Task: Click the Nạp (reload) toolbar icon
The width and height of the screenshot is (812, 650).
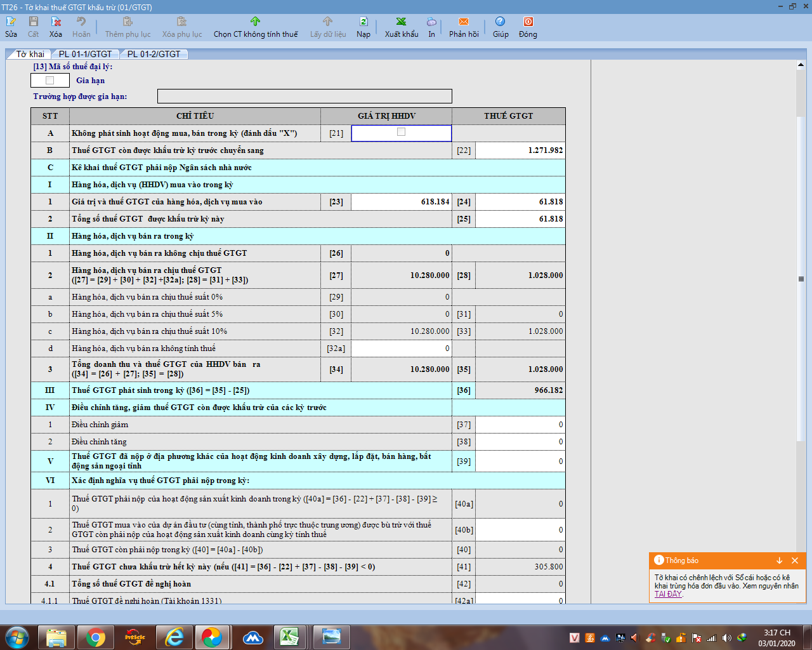Action: click(363, 27)
